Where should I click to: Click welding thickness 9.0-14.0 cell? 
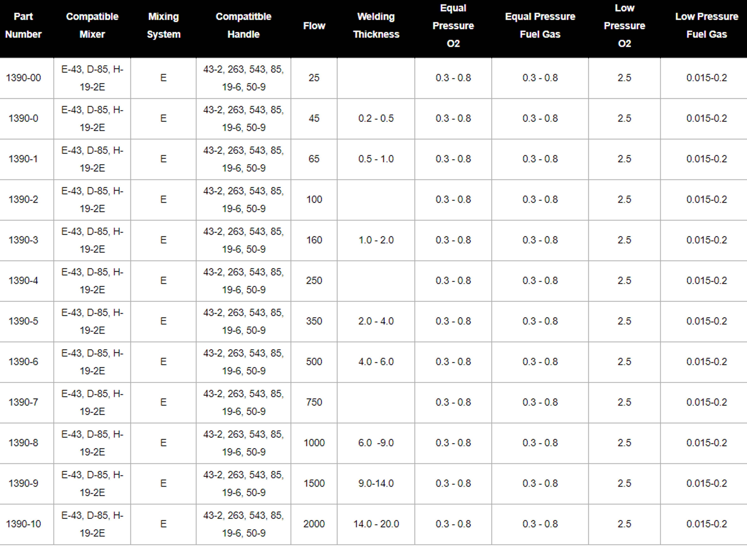(376, 483)
